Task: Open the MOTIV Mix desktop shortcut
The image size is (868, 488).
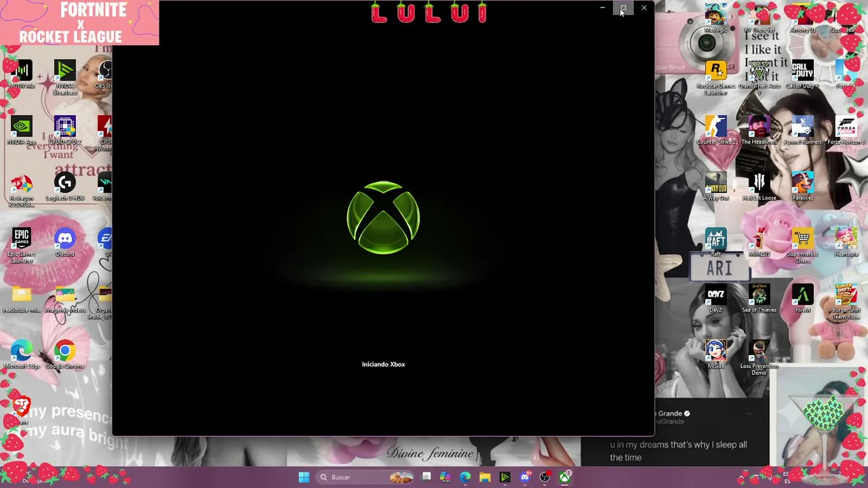Action: pyautogui.click(x=22, y=75)
